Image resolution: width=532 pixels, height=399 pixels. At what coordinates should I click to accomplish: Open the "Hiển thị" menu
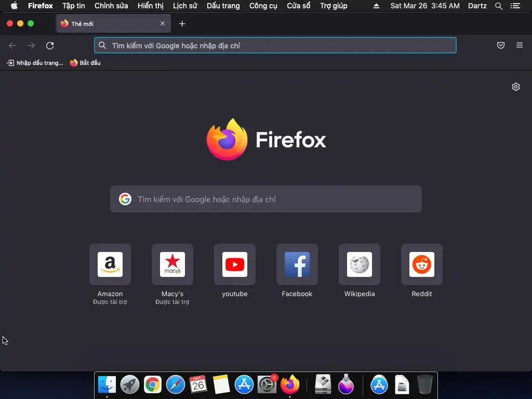[150, 6]
